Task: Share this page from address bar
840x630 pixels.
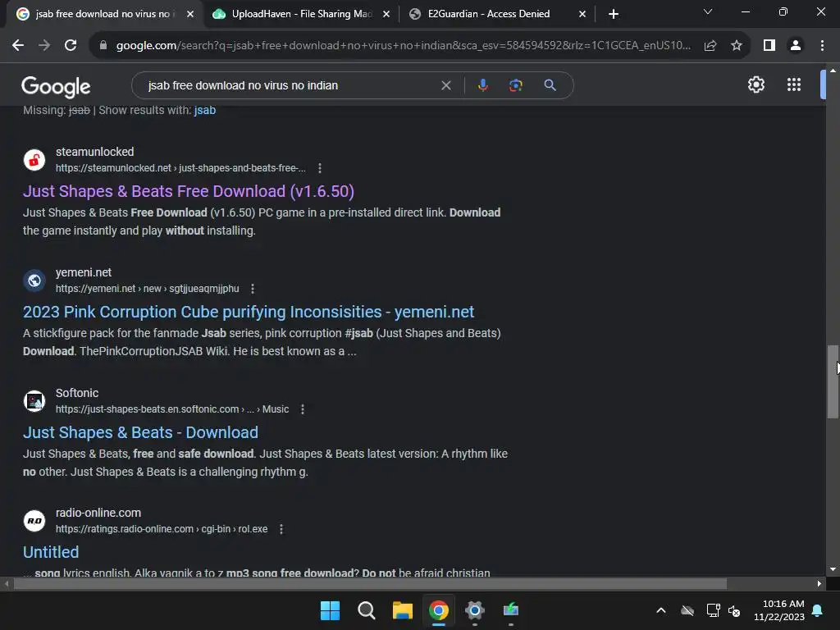Action: tap(710, 46)
